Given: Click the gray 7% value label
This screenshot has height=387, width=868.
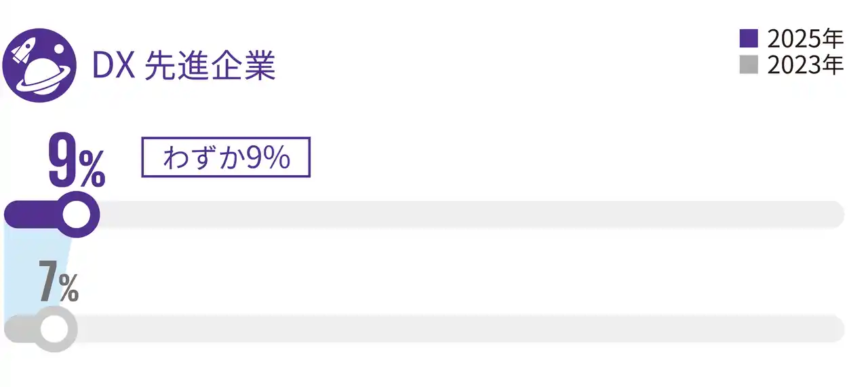Looking at the screenshot, I should pos(58,281).
